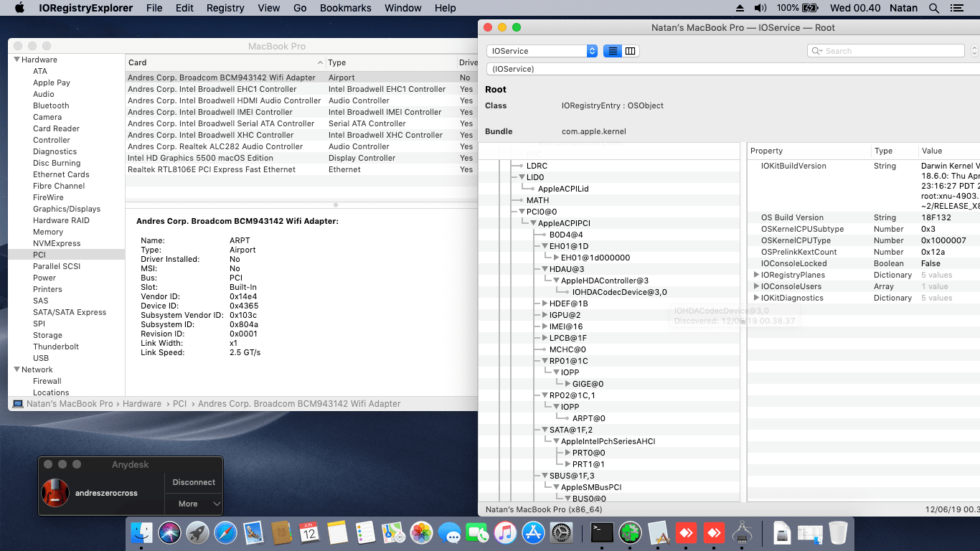Screen dimensions: 980x551
Task: Collapse the SATA@1F,2 tree node
Action: tap(545, 430)
